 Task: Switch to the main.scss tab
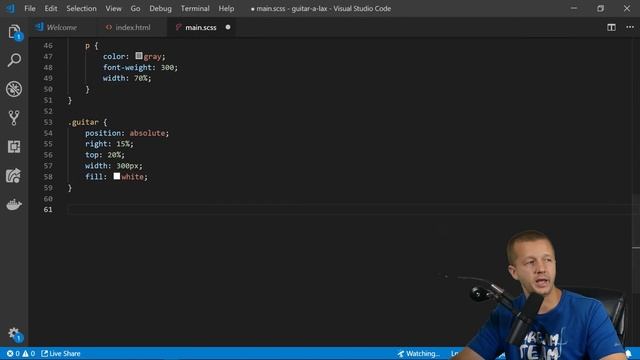point(200,27)
